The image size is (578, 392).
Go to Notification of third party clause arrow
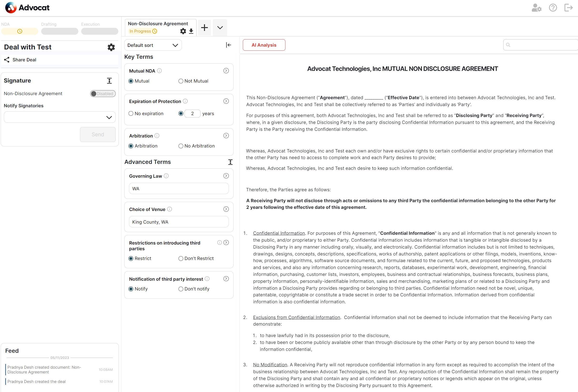[226, 279]
